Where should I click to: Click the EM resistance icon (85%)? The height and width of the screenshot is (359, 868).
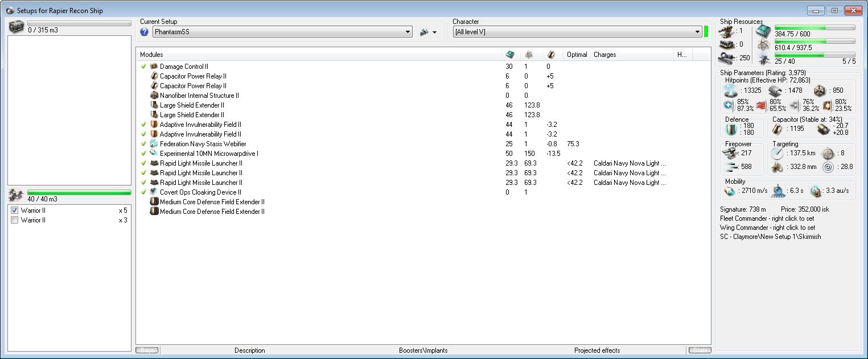(x=729, y=105)
